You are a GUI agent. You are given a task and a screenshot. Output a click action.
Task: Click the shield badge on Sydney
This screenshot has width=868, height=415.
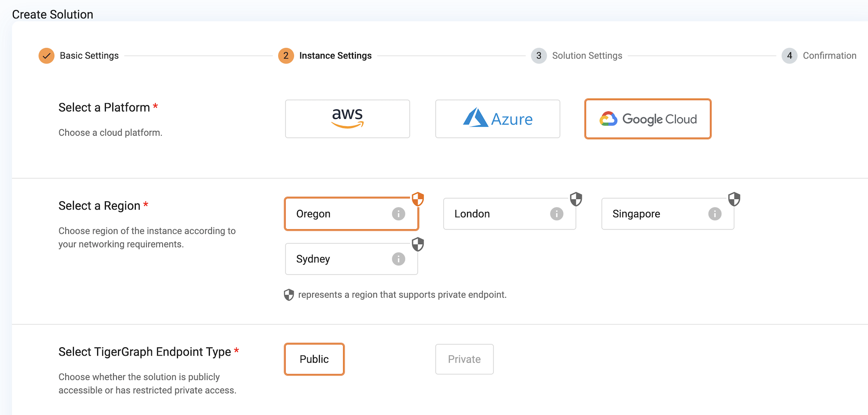[418, 244]
